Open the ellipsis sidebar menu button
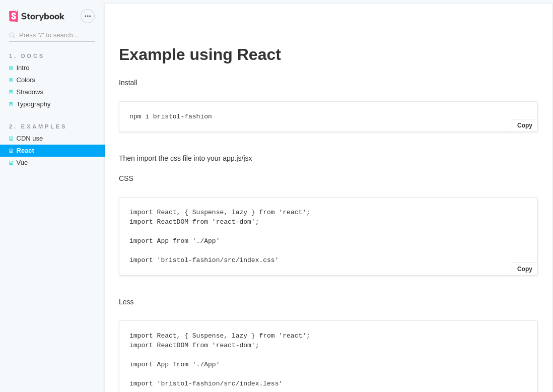Viewport: 553px width, 392px height. 88,16
